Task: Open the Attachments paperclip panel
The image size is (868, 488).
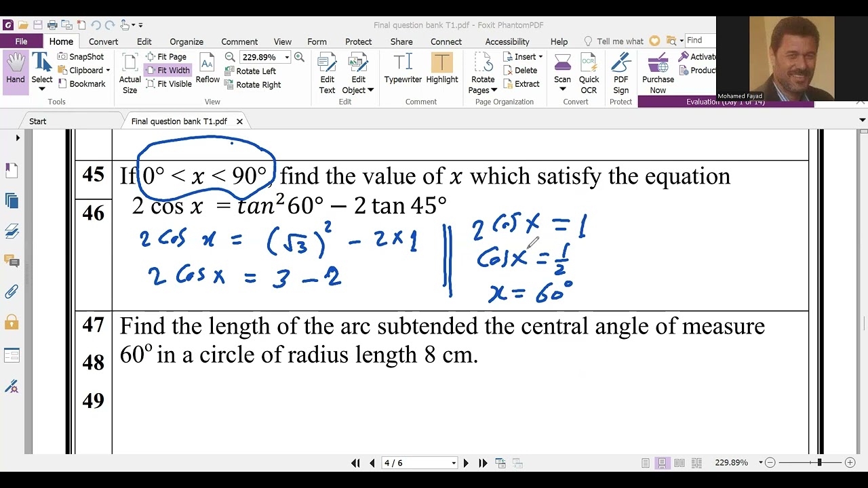Action: (12, 292)
